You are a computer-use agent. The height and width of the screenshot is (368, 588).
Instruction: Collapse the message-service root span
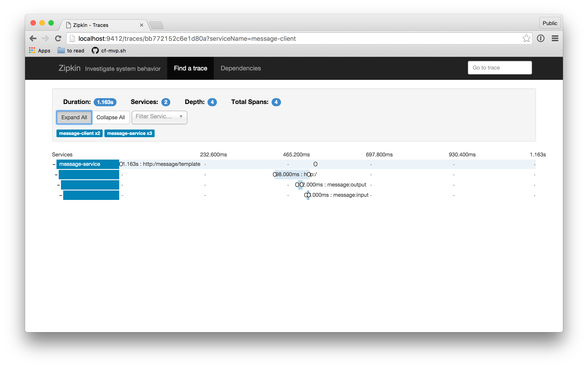tap(54, 164)
